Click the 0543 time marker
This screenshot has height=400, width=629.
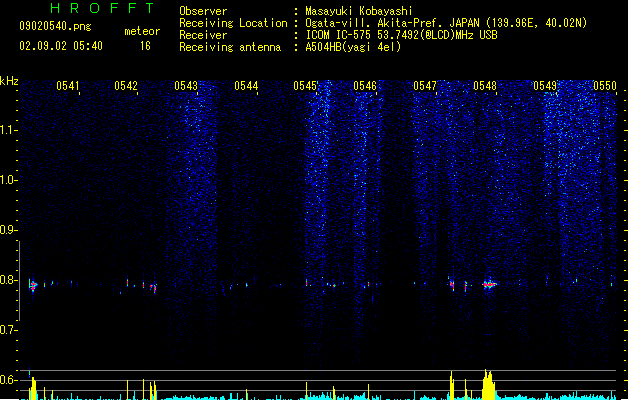pyautogui.click(x=186, y=86)
